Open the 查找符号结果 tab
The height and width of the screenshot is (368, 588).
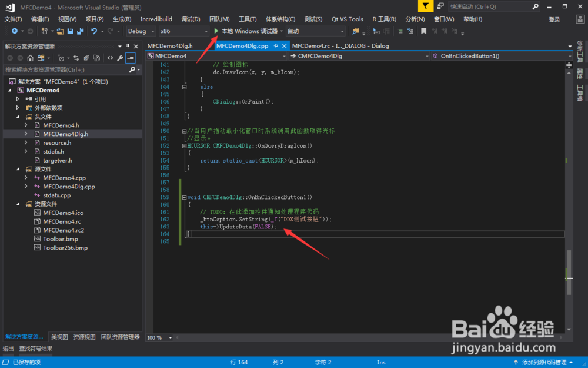pyautogui.click(x=36, y=349)
